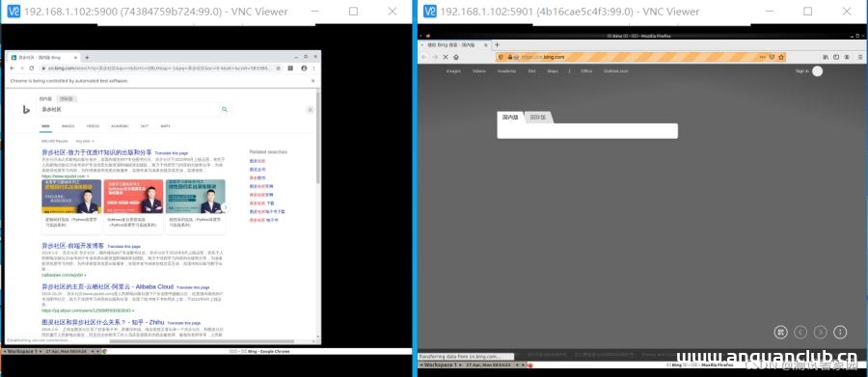The width and height of the screenshot is (868, 377).
Task: Switch to the WEB results tab
Action: click(46, 126)
